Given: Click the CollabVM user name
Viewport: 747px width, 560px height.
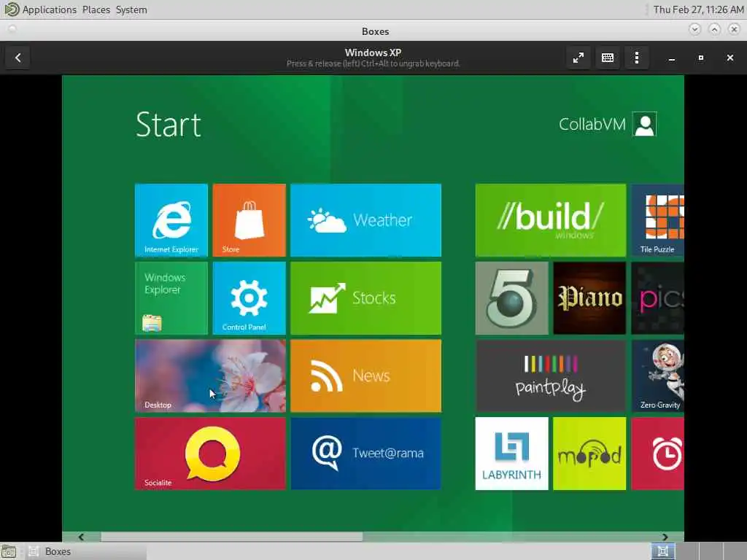Looking at the screenshot, I should point(592,124).
